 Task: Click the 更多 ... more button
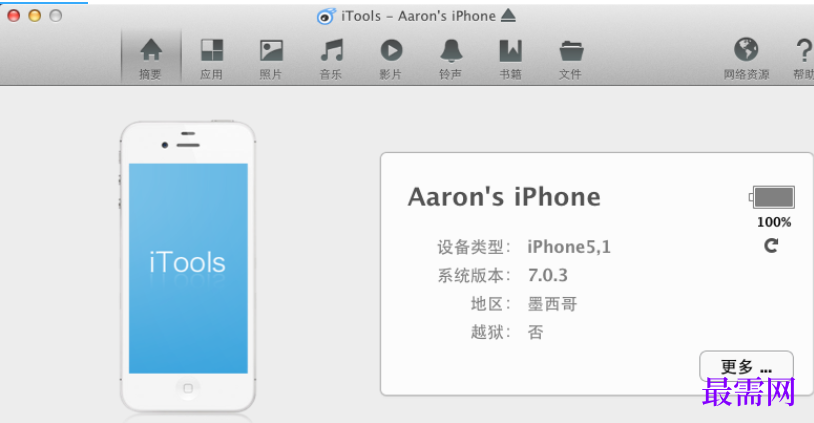[x=746, y=366]
